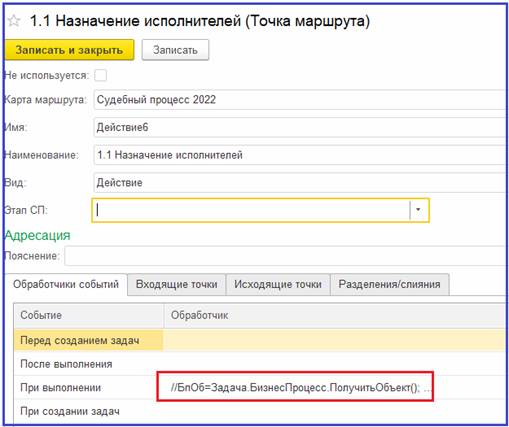Switch to the Обработчики событий tab

(66, 284)
